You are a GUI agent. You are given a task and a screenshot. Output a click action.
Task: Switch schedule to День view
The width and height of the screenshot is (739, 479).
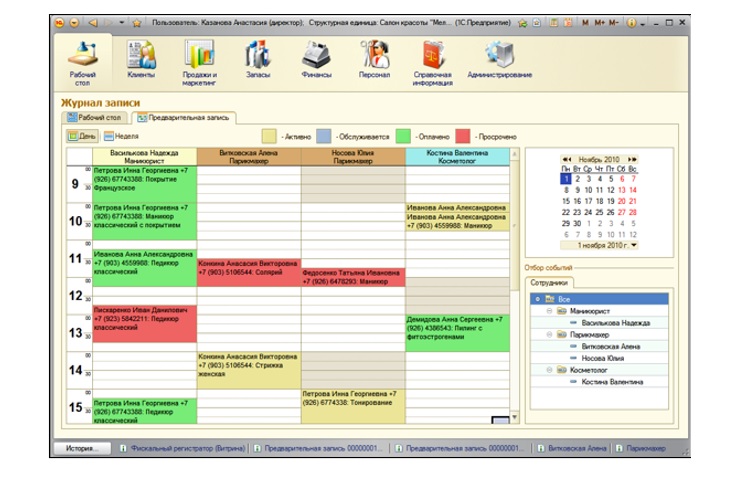[x=83, y=136]
